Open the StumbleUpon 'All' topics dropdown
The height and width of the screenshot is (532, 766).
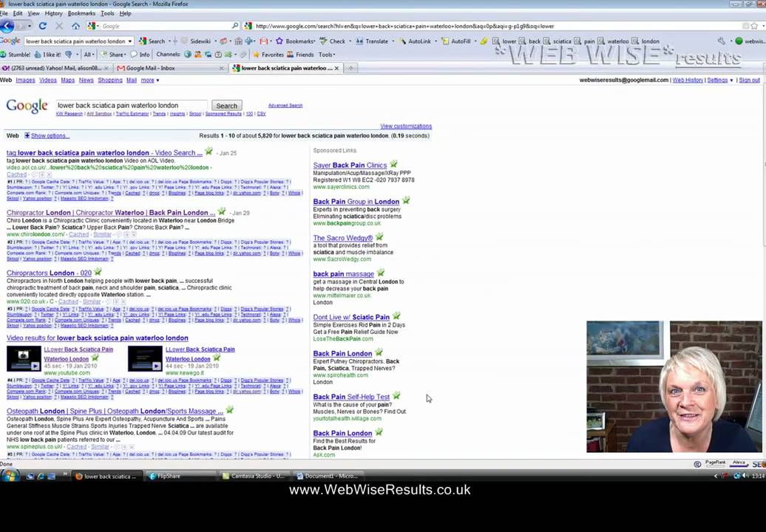(89, 55)
